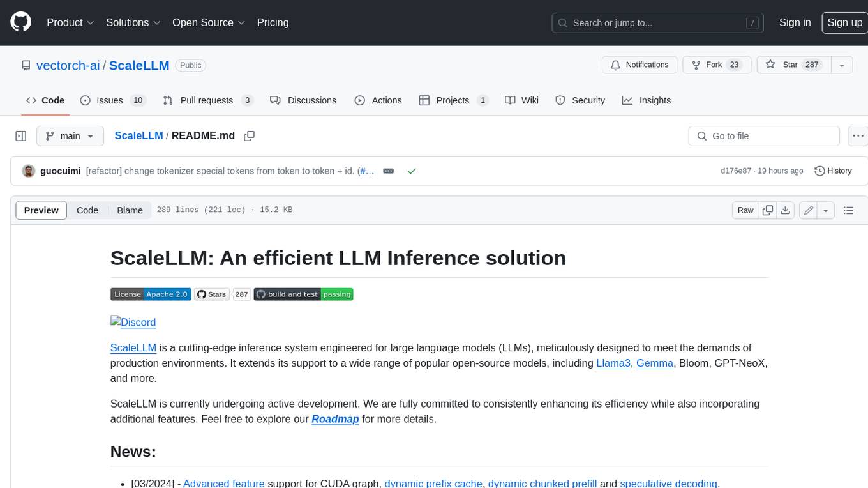The image size is (868, 488).
Task: Click the License Apache 2.0 badge
Action: point(151,294)
